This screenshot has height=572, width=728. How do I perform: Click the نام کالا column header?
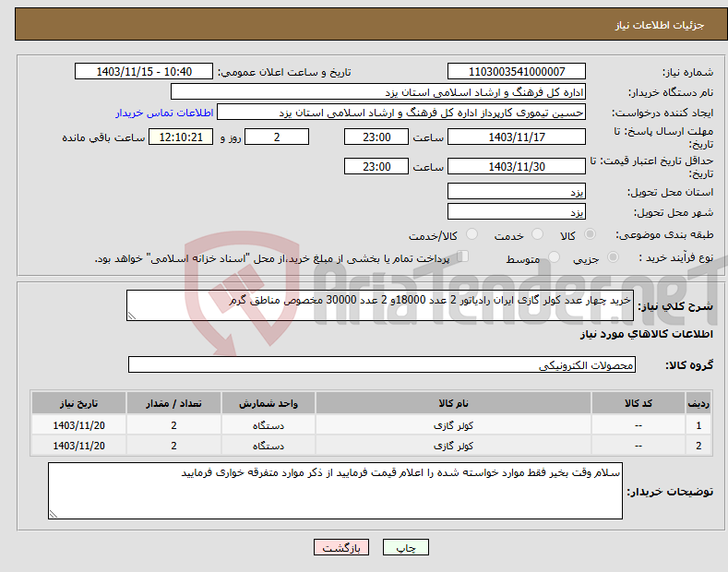coord(453,403)
